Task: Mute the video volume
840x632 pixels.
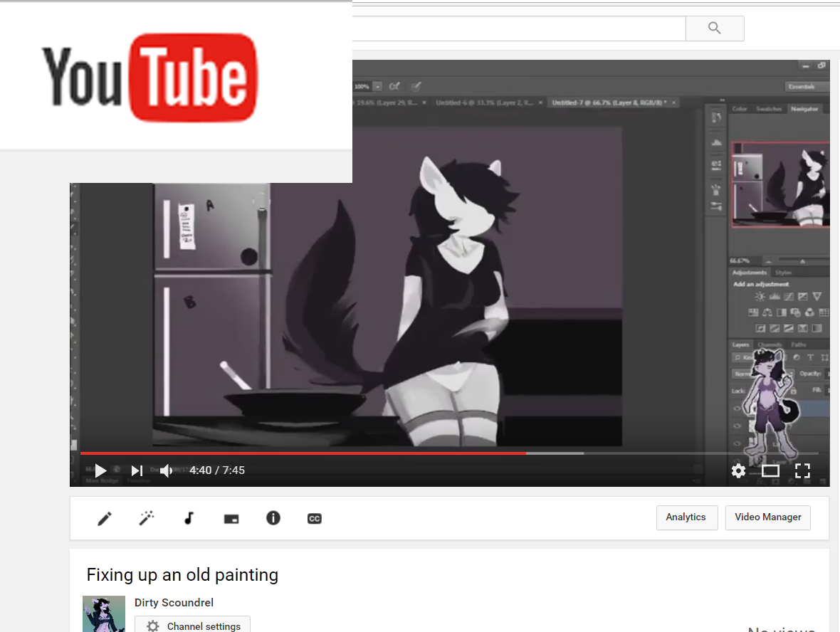Action: (166, 470)
